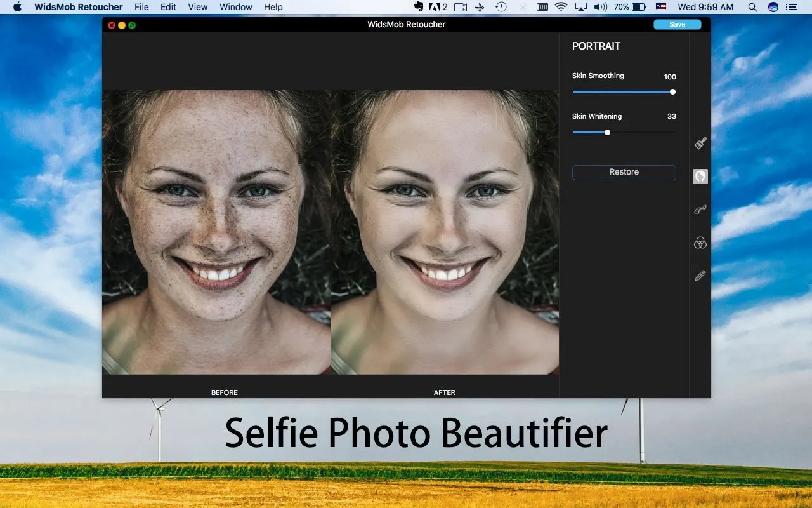Open Evernote from the menu bar
Viewport: 812px width, 508px height.
pos(418,7)
